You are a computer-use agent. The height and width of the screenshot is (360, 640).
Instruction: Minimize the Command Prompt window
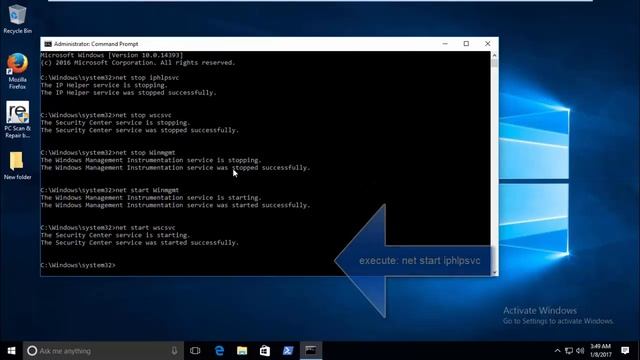pos(445,44)
